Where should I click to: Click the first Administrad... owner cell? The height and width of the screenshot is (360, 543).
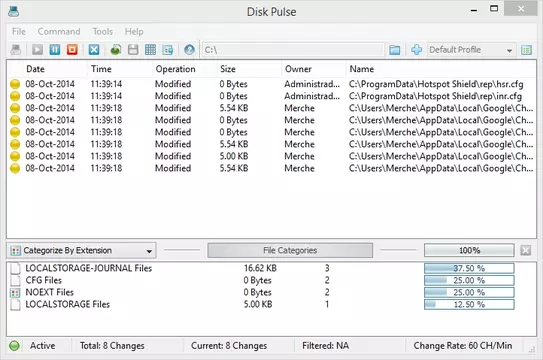312,84
